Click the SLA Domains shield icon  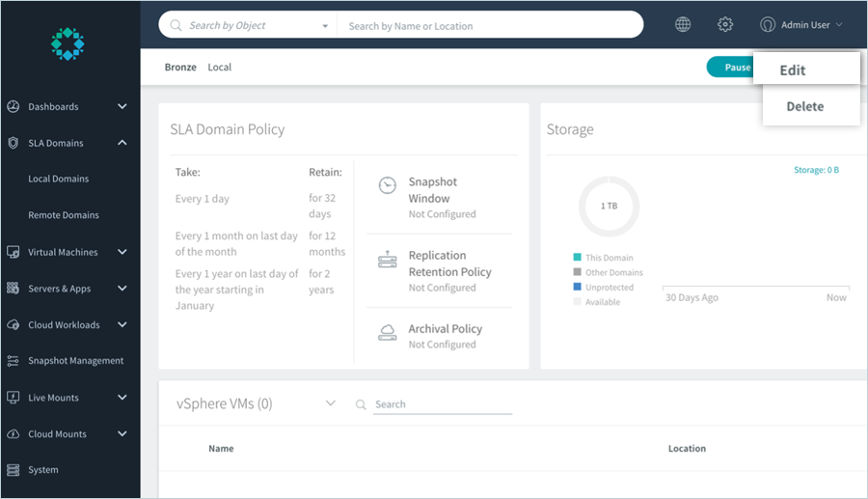(14, 143)
